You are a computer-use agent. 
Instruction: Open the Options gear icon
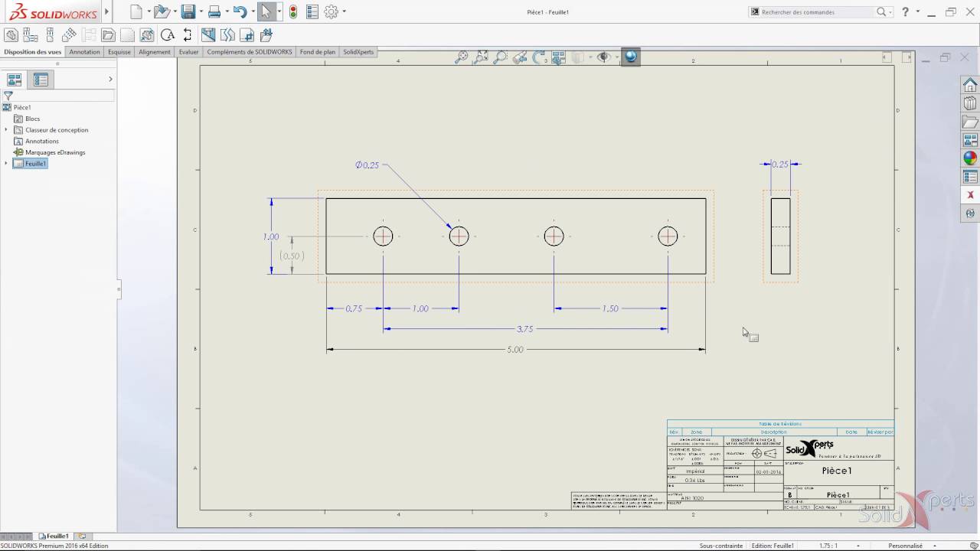point(331,11)
